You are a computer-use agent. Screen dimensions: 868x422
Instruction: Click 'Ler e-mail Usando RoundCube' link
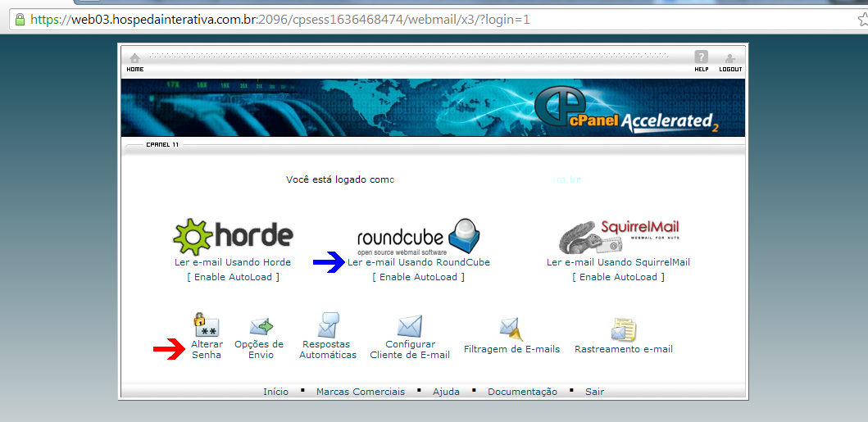coord(418,262)
